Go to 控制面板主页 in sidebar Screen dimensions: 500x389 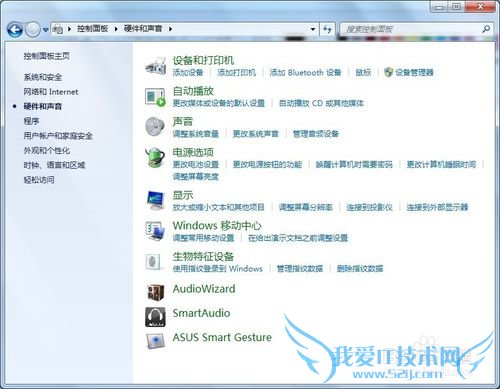click(x=47, y=56)
